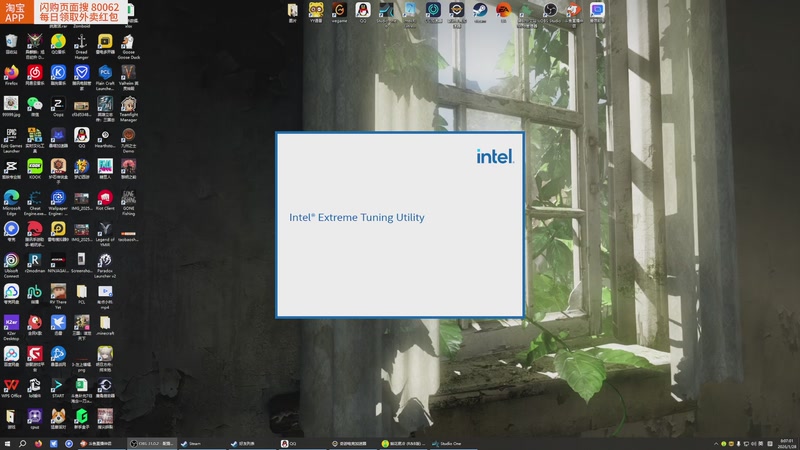This screenshot has width=800, height=450.
Task: Open the Teamfight Manager shortcut
Action: click(129, 108)
